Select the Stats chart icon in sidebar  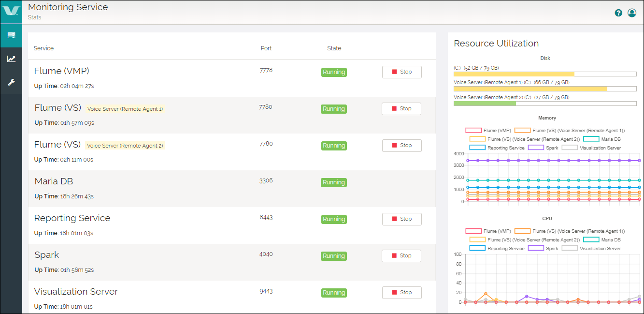[x=11, y=59]
